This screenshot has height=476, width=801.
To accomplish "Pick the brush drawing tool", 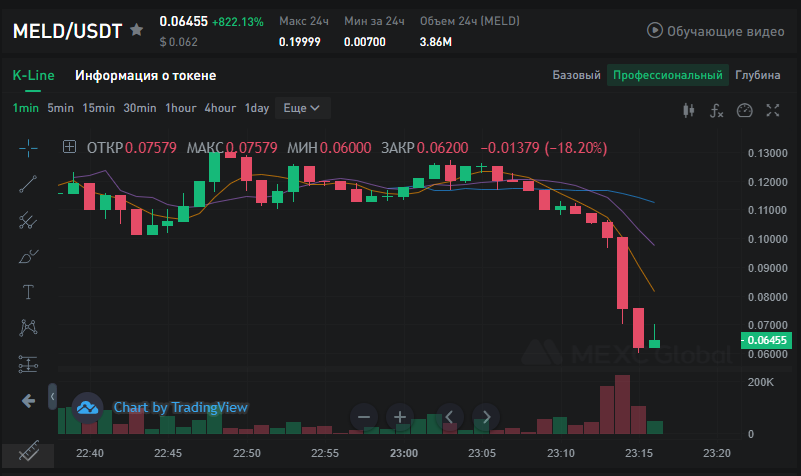I will point(28,256).
